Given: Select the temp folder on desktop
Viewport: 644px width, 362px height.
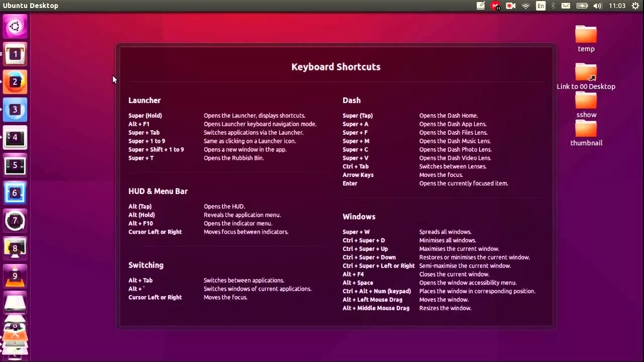Looking at the screenshot, I should coord(586,39).
